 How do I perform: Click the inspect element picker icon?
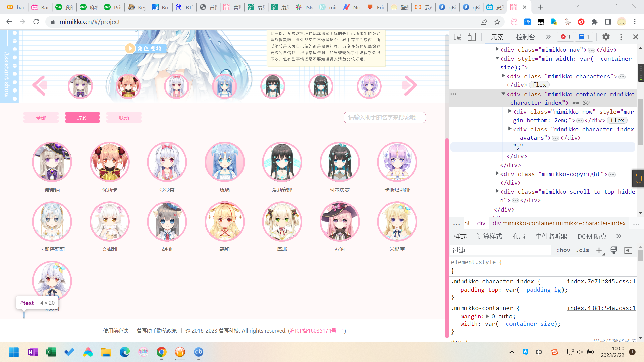(457, 37)
